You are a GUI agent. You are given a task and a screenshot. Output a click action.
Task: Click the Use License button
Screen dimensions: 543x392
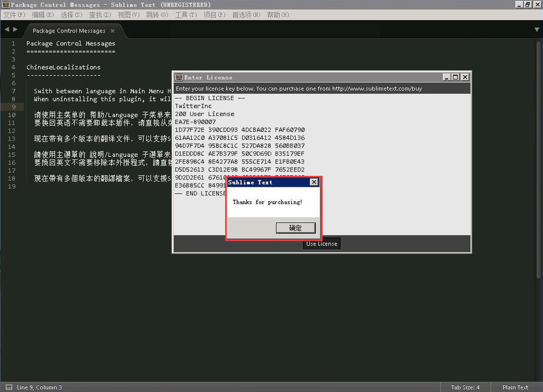321,243
